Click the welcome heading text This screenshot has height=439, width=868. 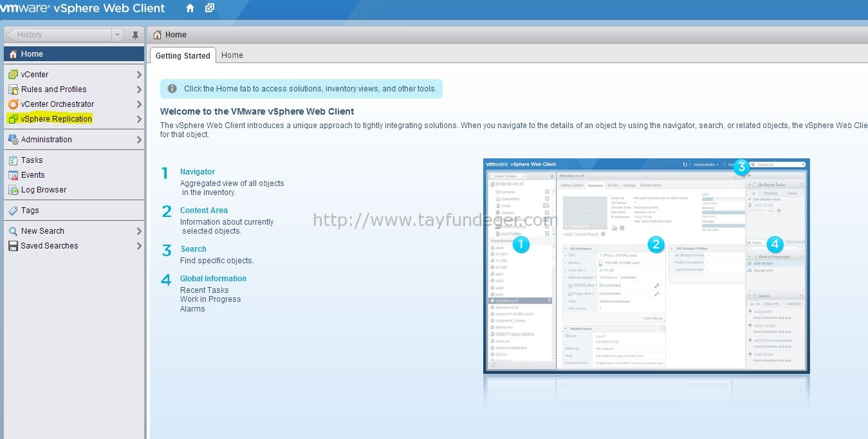point(257,111)
